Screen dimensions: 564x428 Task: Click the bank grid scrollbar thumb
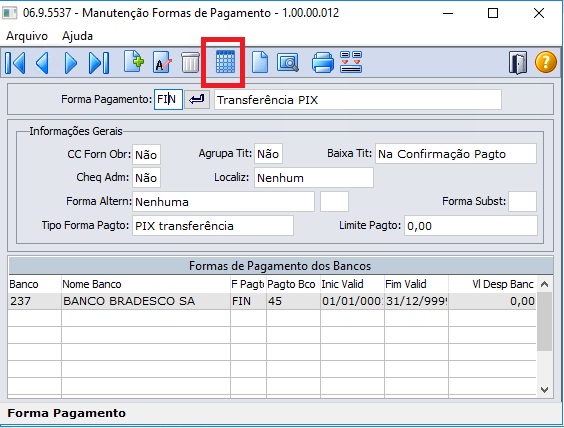544,321
